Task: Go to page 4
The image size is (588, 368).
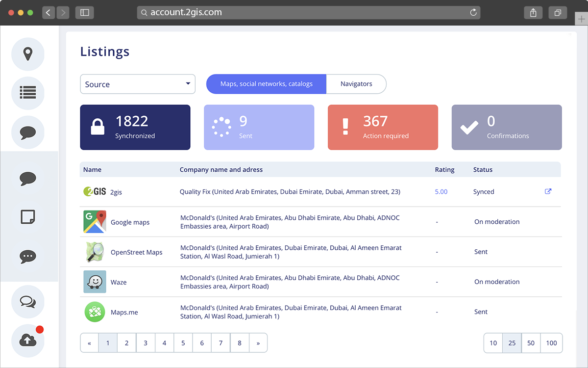Action: click(x=164, y=343)
